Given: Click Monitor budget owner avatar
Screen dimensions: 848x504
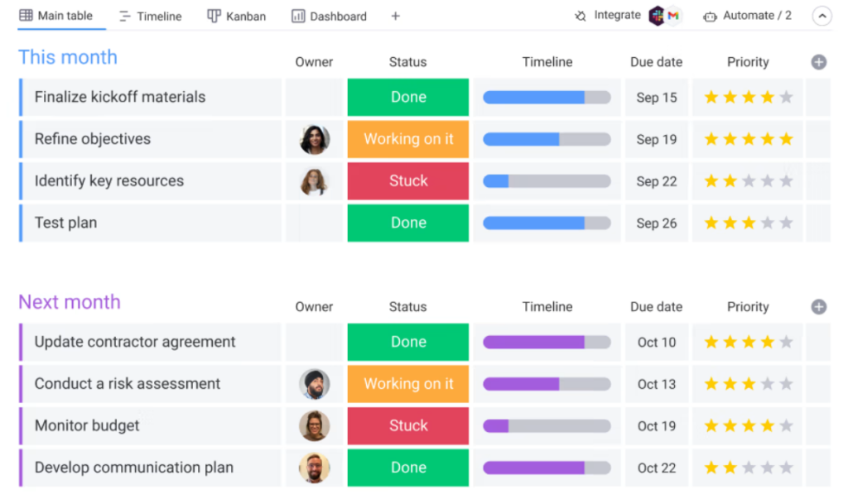Looking at the screenshot, I should click(314, 425).
